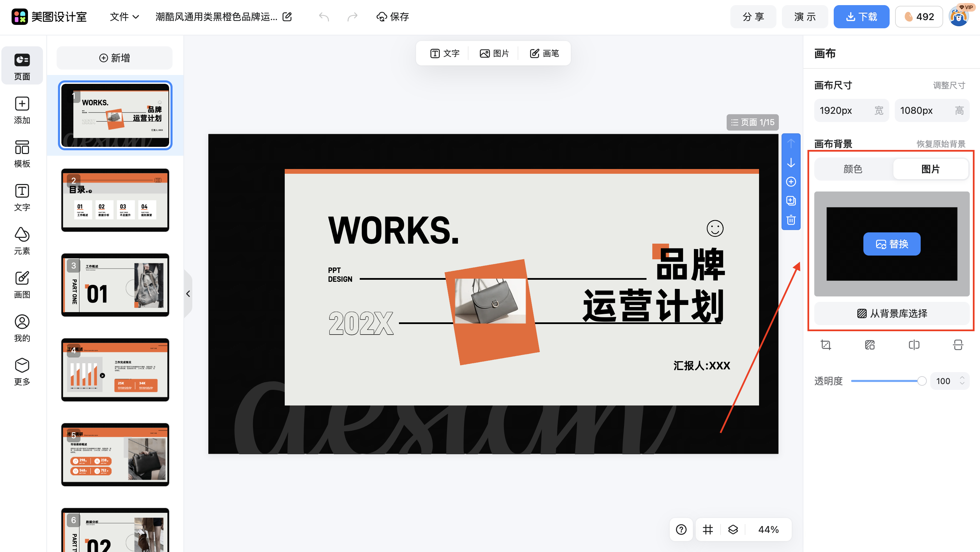The height and width of the screenshot is (552, 980).
Task: Toggle the grid icon in the bottom toolbar
Action: click(x=707, y=529)
